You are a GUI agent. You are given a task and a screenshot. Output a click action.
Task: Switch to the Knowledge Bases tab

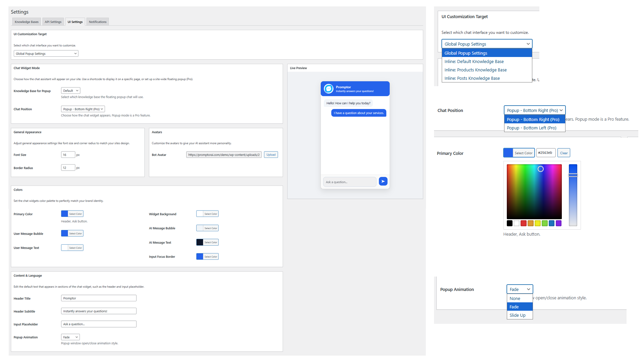[x=26, y=22]
